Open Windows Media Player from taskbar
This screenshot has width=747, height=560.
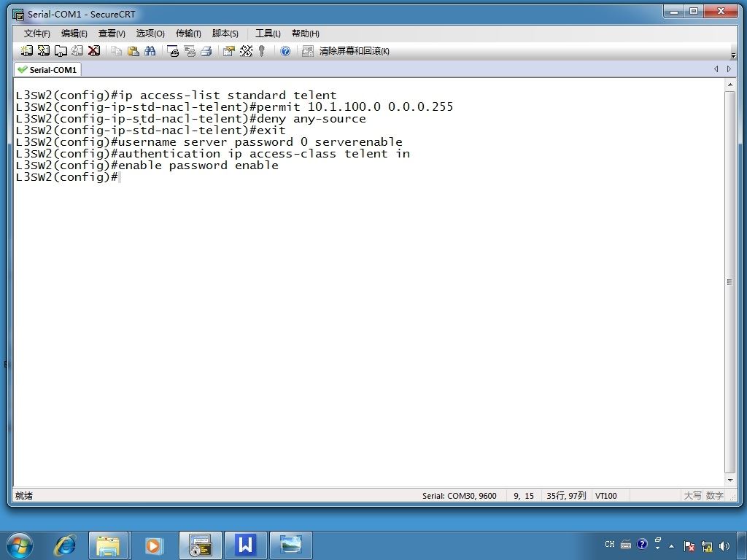(x=153, y=545)
